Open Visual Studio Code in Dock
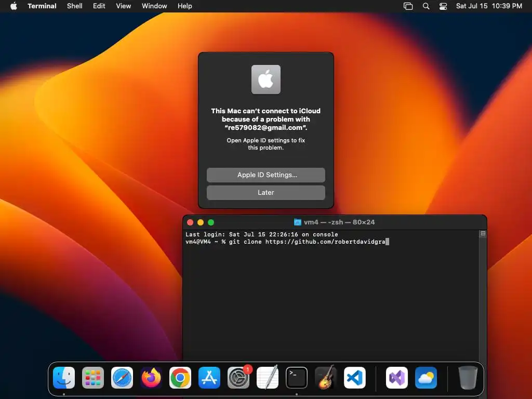Viewport: 532px width, 399px height. coord(355,378)
